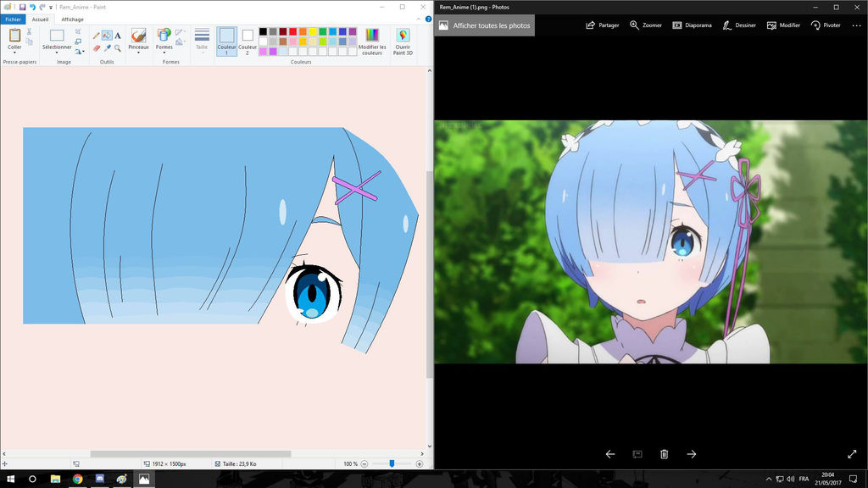This screenshot has height=488, width=868.
Task: Click the Paint zoom slider handle
Action: pyautogui.click(x=392, y=464)
